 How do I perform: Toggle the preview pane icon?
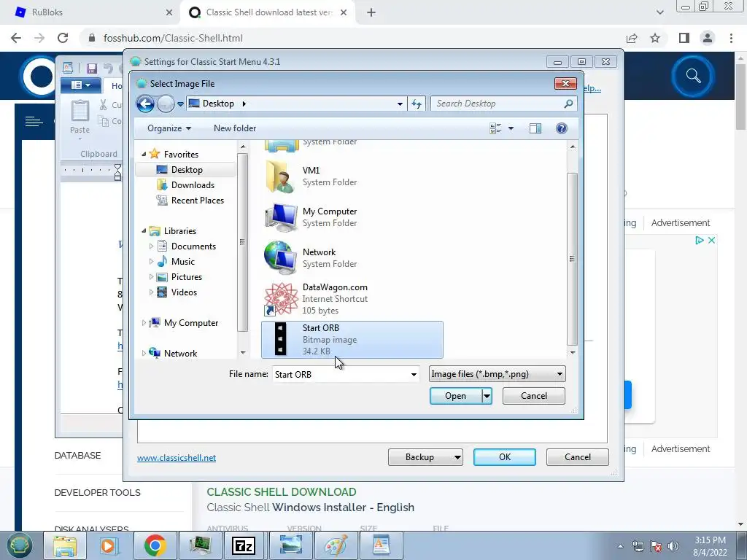pos(535,128)
